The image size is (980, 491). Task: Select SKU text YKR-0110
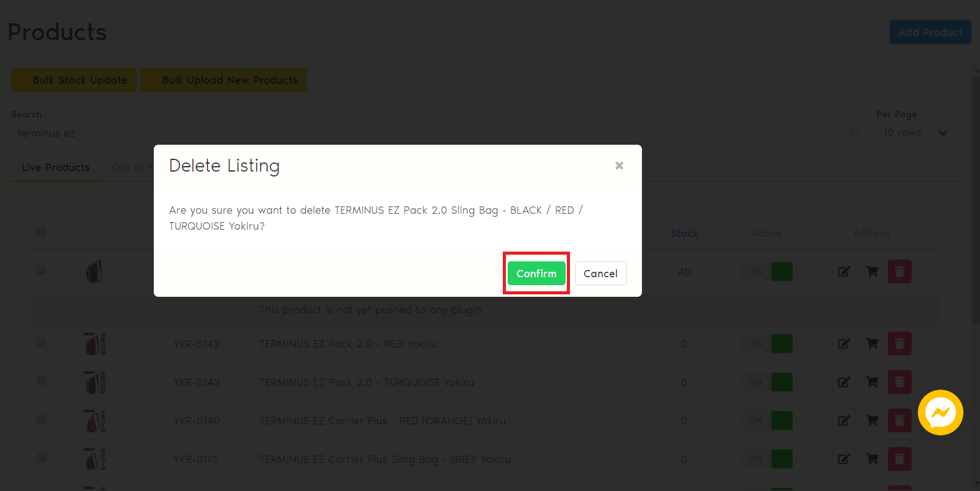[x=195, y=459]
